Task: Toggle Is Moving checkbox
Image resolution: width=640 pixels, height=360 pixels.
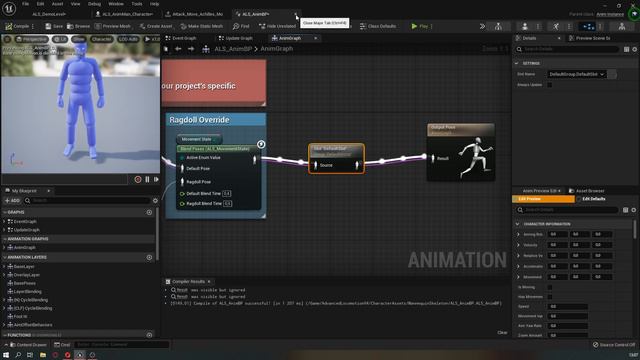Action: click(550, 287)
